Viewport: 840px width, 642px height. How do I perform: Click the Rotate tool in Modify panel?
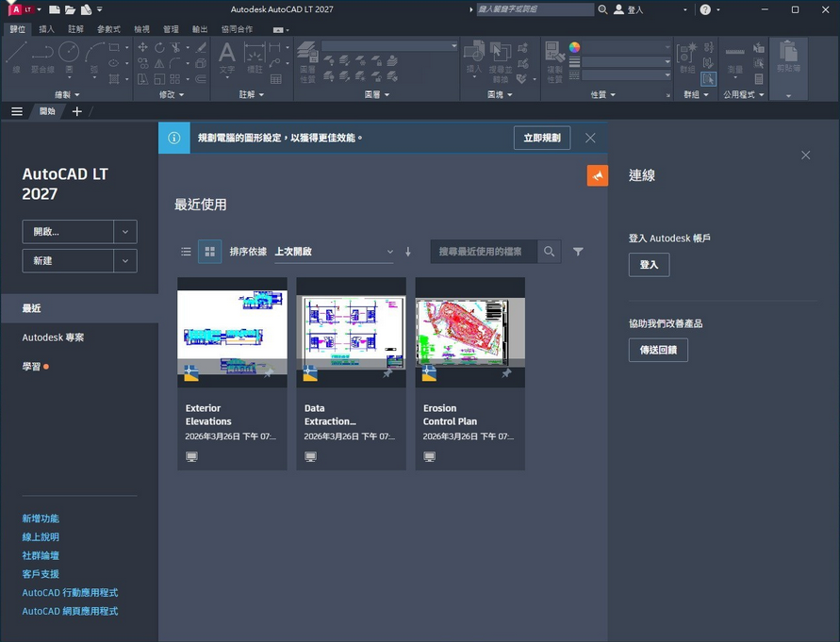coord(159,47)
